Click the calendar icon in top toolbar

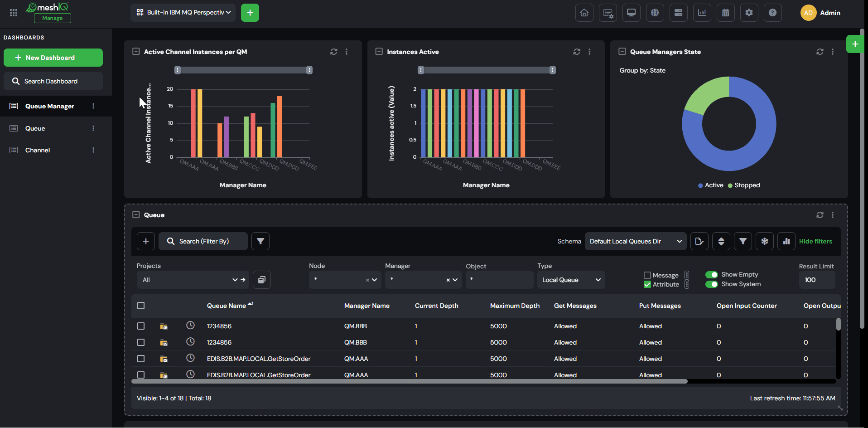click(725, 13)
